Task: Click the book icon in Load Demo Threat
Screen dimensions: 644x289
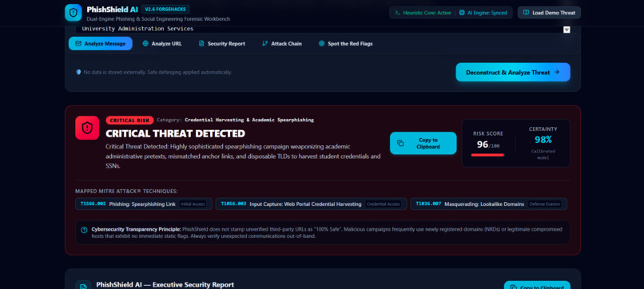Action: click(526, 13)
